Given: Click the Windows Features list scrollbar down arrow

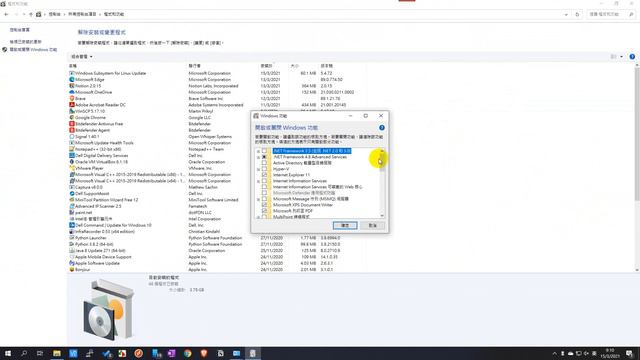Looking at the screenshot, I should [x=382, y=216].
